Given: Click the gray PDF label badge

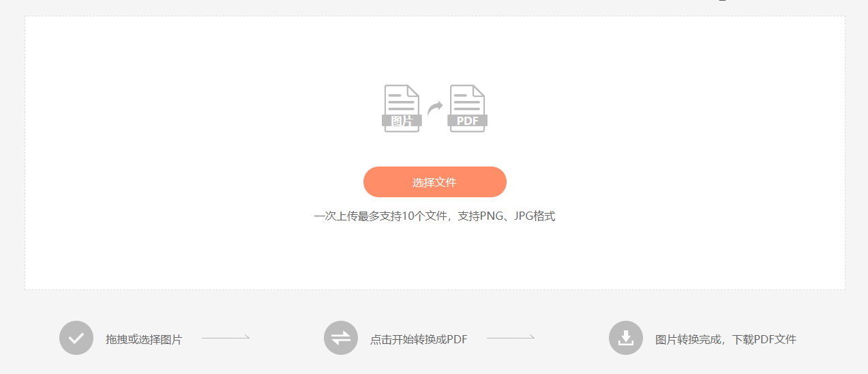Looking at the screenshot, I should click(468, 121).
